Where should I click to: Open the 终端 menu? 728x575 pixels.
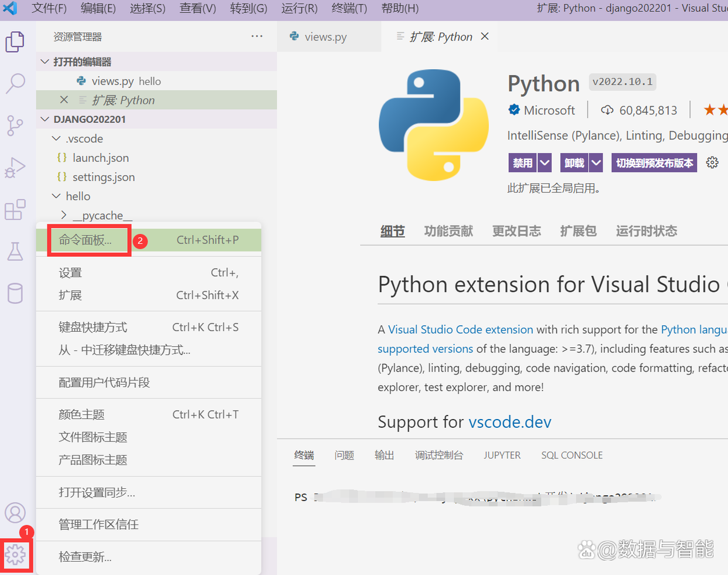[349, 9]
